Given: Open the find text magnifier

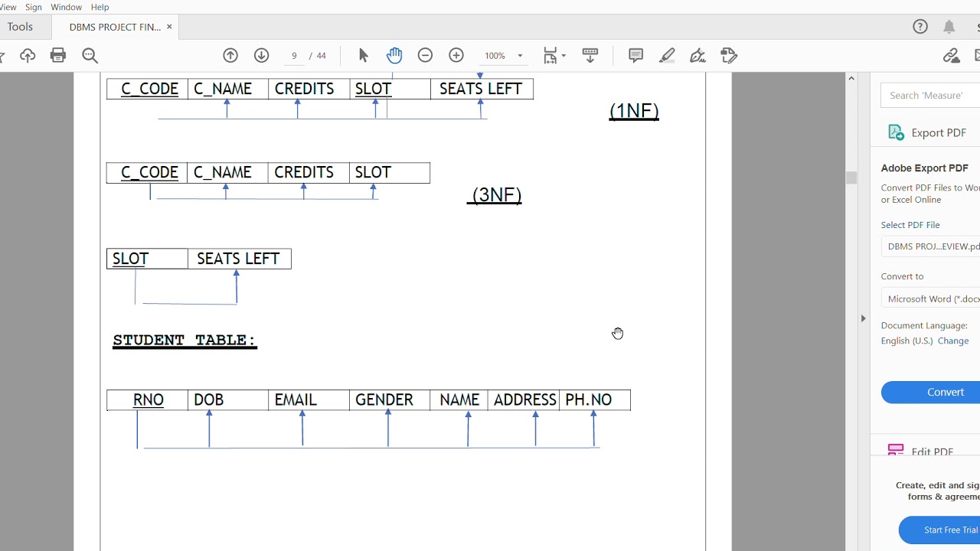Looking at the screenshot, I should (x=90, y=55).
